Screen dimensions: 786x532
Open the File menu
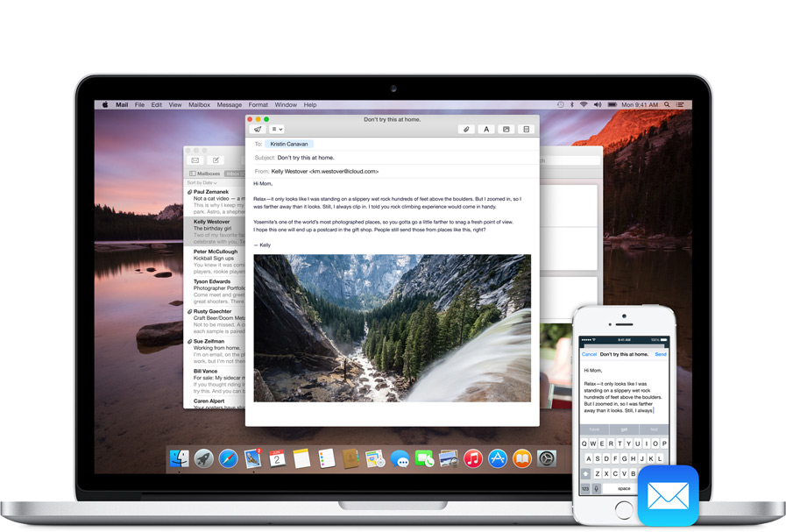point(139,105)
